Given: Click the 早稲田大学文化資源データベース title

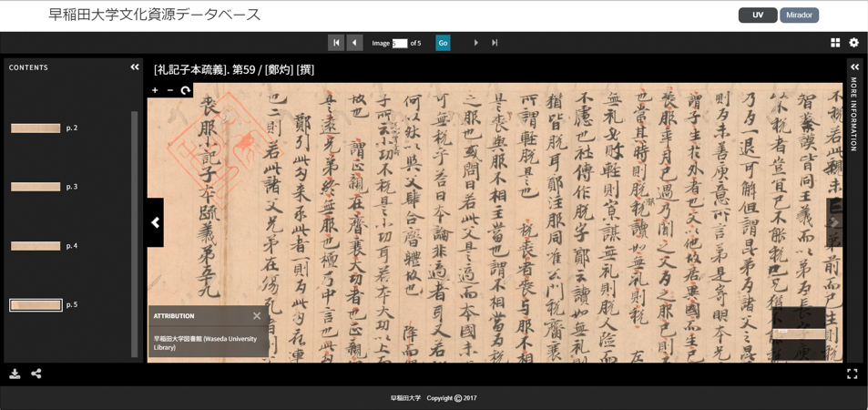Looking at the screenshot, I should point(155,15).
